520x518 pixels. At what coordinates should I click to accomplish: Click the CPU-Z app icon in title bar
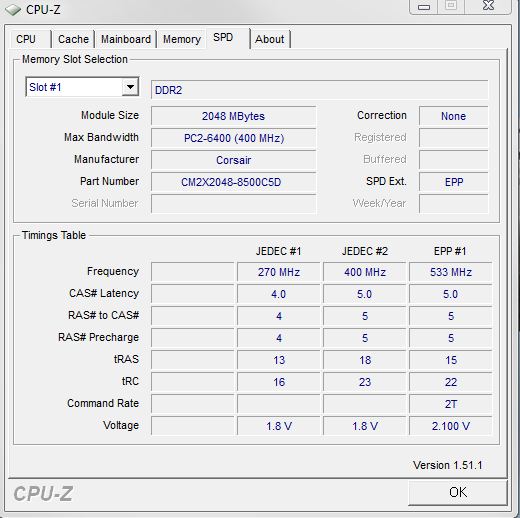click(13, 9)
